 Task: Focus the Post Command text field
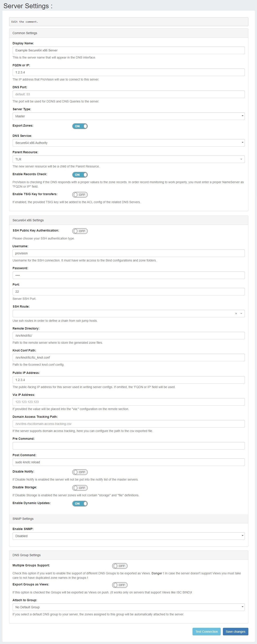coord(128,462)
